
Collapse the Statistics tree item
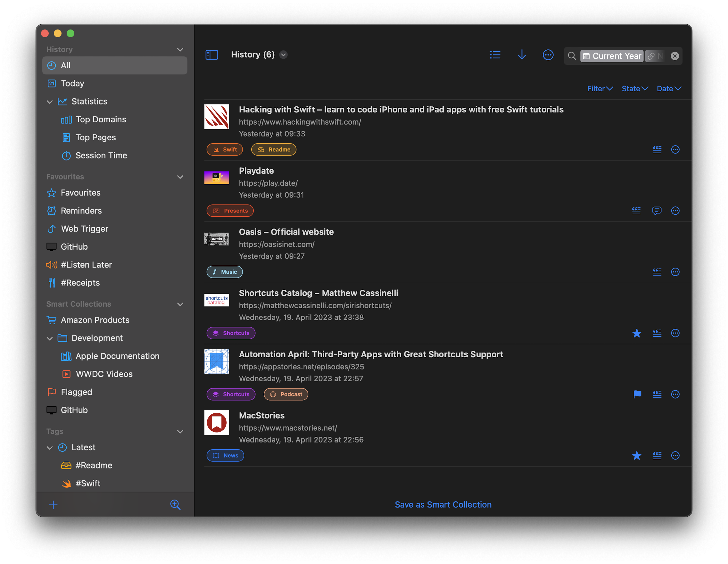50,102
